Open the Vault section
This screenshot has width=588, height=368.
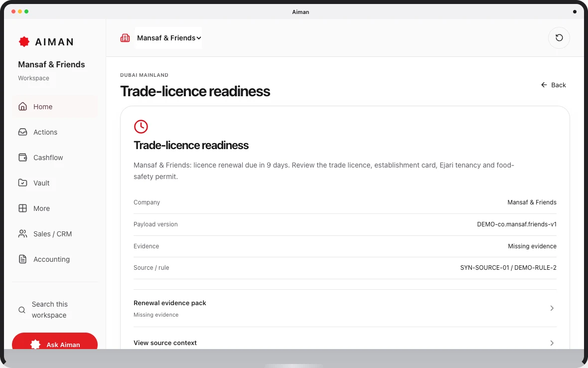point(55,183)
